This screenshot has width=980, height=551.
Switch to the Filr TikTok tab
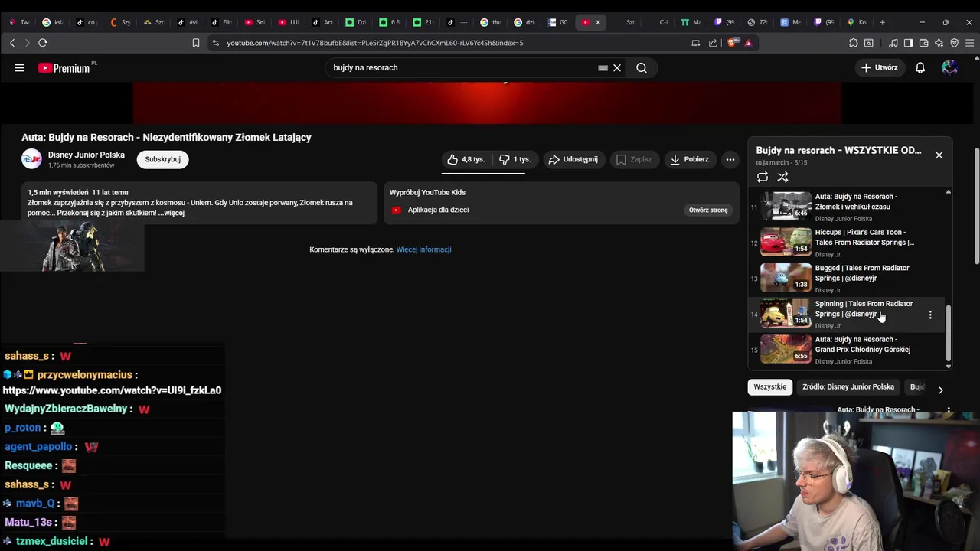click(221, 22)
